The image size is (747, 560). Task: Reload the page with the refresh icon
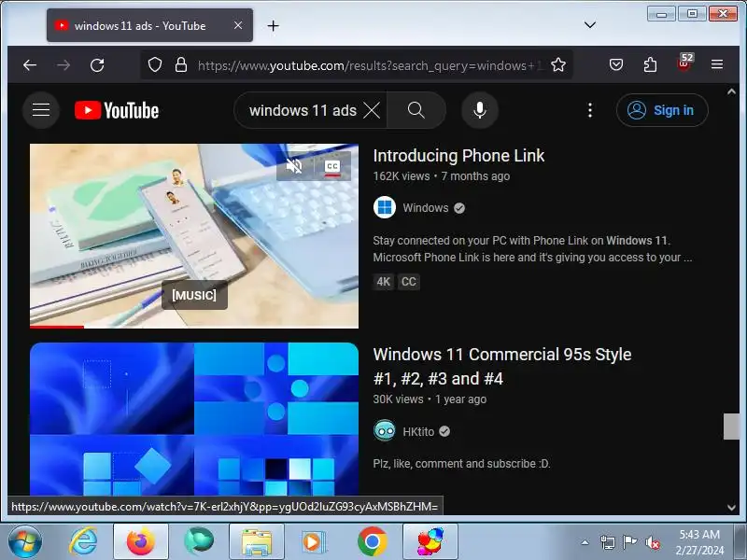(98, 65)
